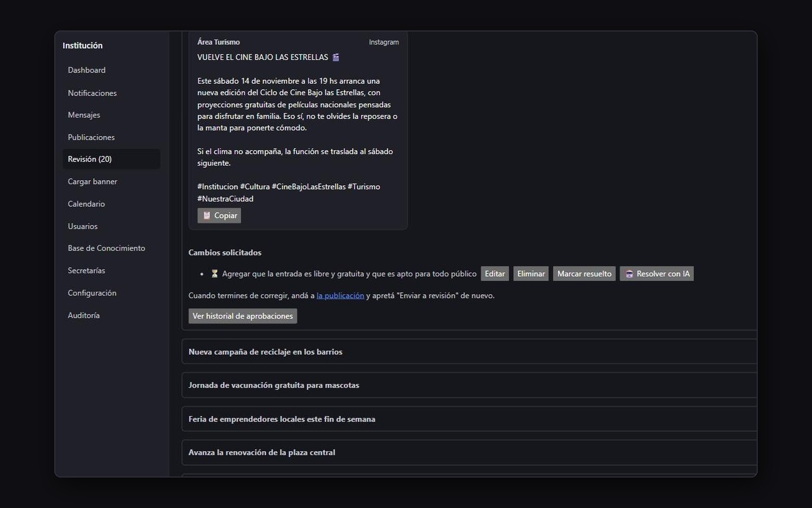Click the 'Área Turismo' card label
This screenshot has width=812, height=508.
pyautogui.click(x=219, y=42)
